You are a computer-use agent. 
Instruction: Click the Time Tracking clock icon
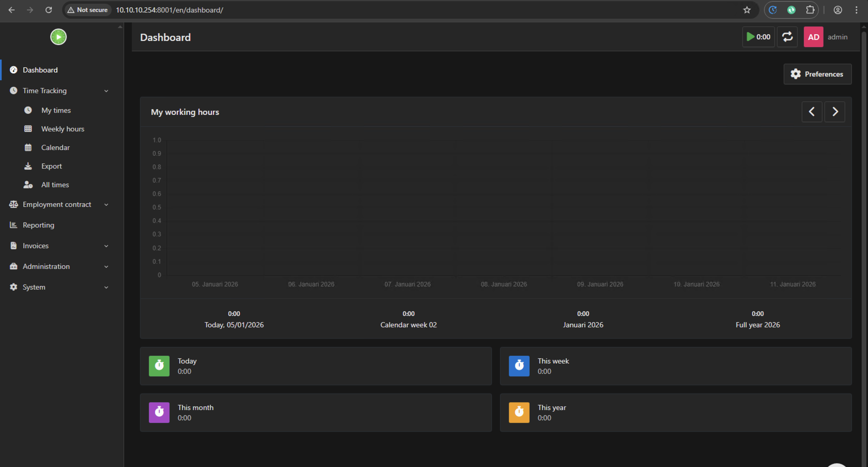(13, 91)
